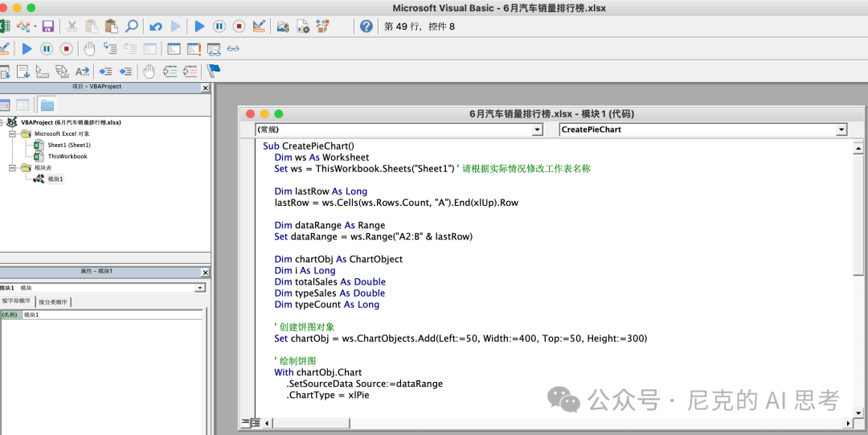Click the line "Dim totalSales As Double"
This screenshot has width=868, height=435.
[x=330, y=282]
